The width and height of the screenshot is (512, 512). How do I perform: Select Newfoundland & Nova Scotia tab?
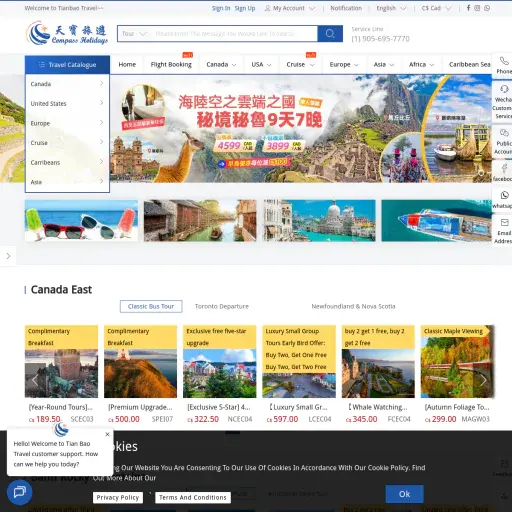tap(353, 306)
